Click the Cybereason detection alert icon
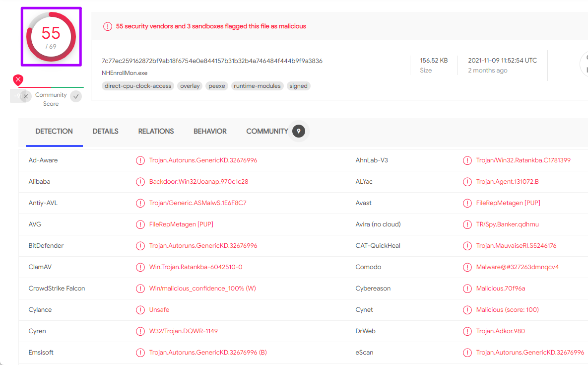The width and height of the screenshot is (588, 365). point(467,289)
